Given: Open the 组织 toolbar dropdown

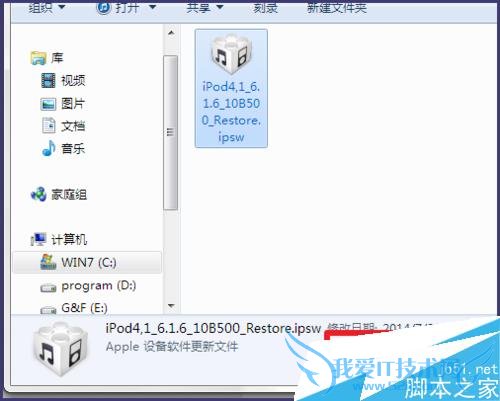Looking at the screenshot, I should point(46,7).
